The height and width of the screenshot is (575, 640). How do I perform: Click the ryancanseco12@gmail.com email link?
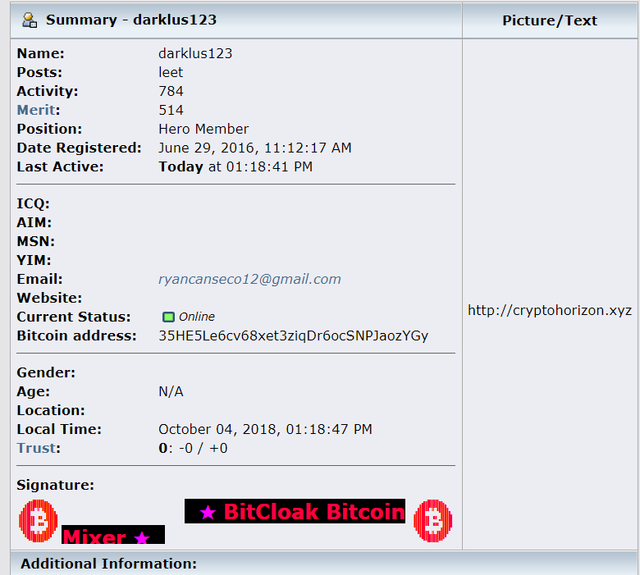tap(250, 280)
